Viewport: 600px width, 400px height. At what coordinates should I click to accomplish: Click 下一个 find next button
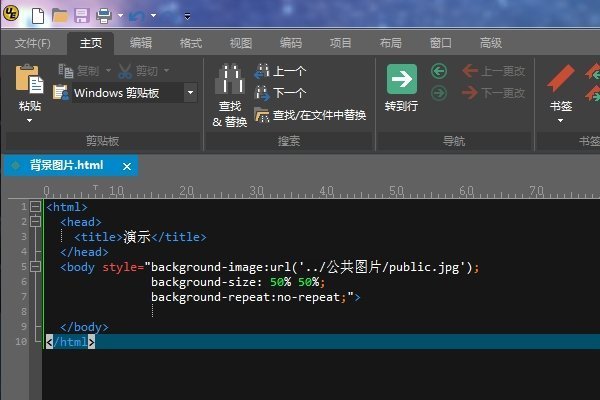click(x=280, y=93)
